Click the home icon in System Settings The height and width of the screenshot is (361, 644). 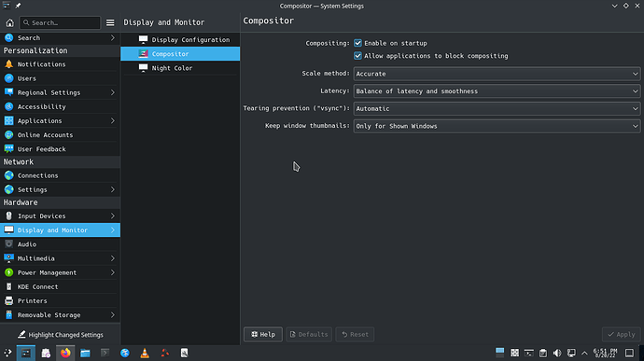pos(10,22)
